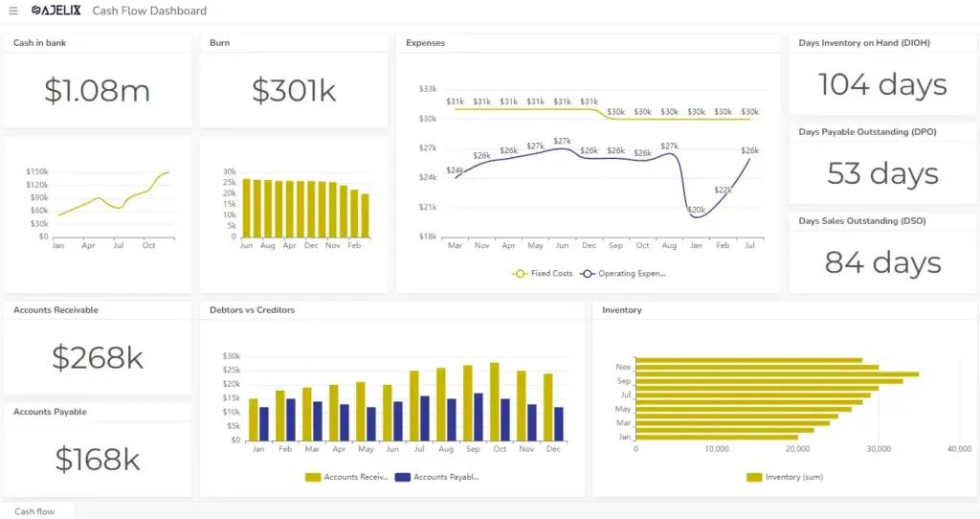Select the Cash flow tab
The image size is (980, 519).
click(x=35, y=511)
